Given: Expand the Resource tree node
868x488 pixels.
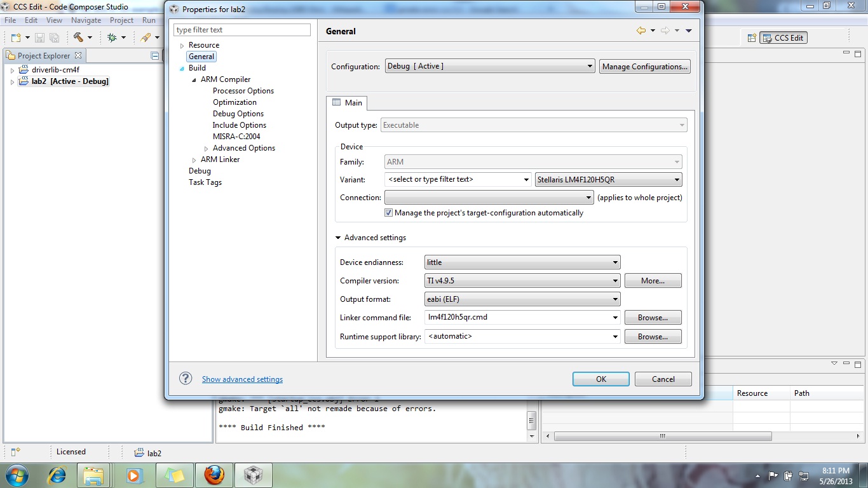Looking at the screenshot, I should click(182, 46).
